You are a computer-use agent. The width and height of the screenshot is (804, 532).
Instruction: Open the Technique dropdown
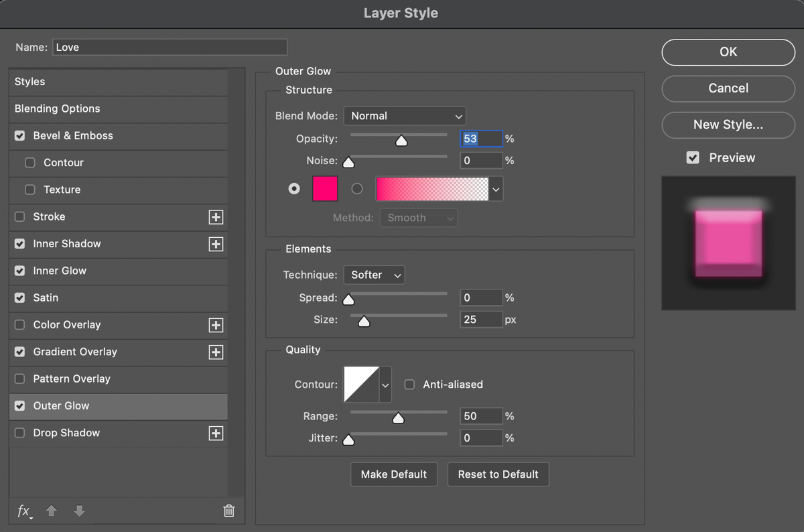(374, 275)
